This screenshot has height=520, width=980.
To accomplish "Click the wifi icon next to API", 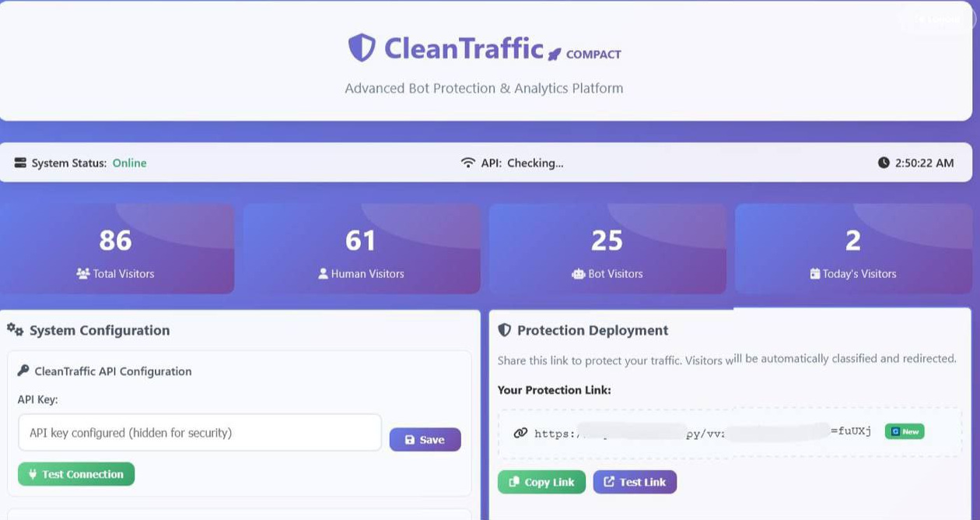I will click(467, 163).
